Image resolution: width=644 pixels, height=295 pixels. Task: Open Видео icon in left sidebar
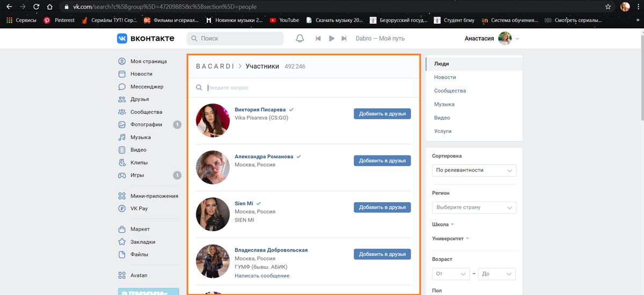(122, 150)
